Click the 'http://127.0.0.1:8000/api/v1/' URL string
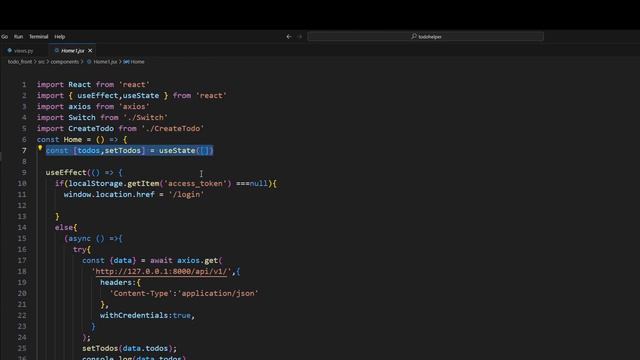 click(161, 271)
